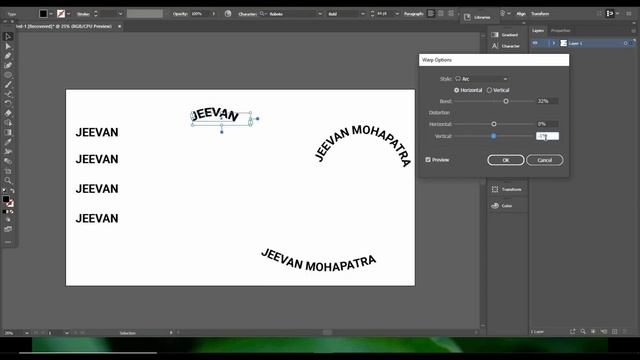Open the Bold font style dropdown

[362, 13]
